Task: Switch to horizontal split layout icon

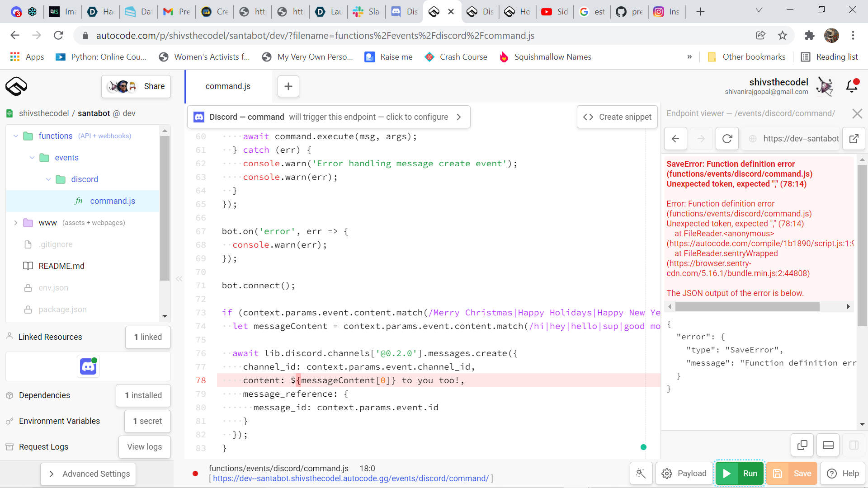Action: 828,445
